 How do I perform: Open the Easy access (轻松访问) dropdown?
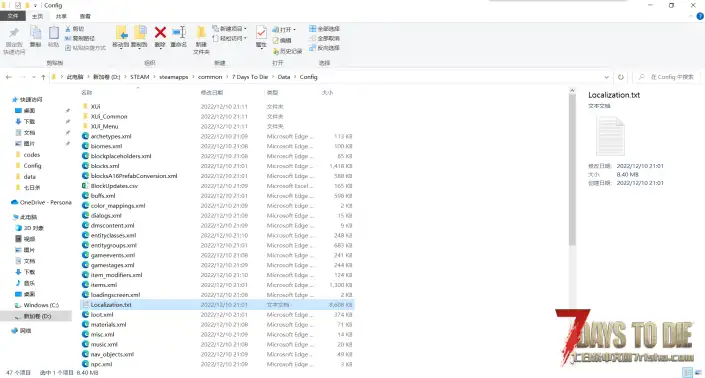coord(229,38)
